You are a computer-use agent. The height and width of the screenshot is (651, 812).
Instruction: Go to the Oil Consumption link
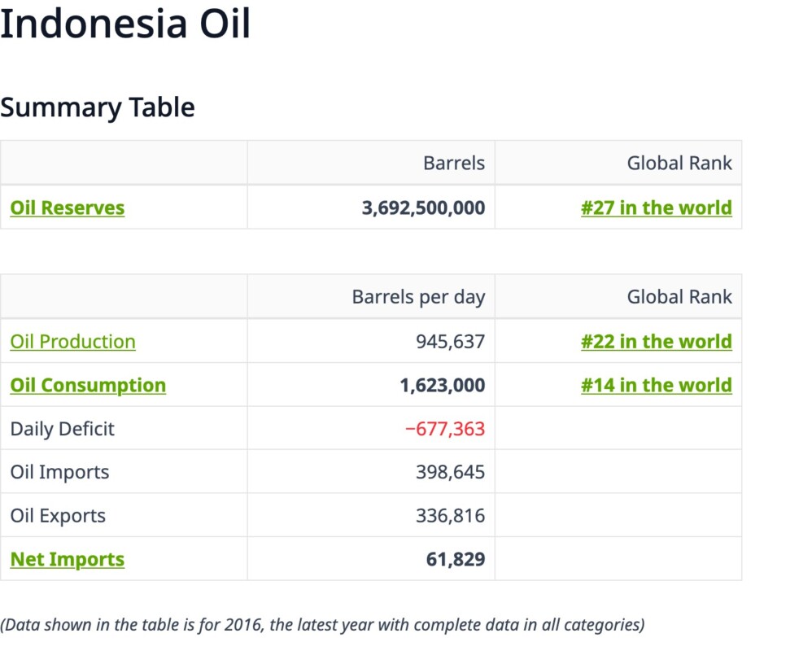coord(88,385)
